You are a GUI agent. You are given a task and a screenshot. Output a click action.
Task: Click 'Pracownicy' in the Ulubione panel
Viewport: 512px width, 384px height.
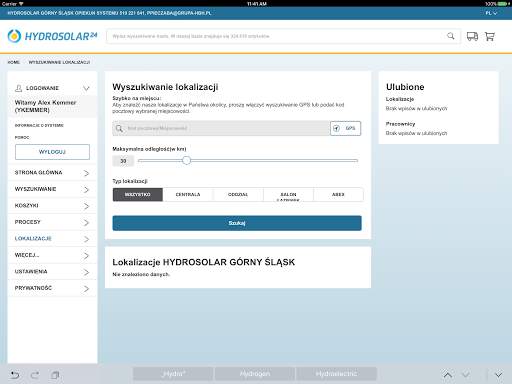coord(400,124)
